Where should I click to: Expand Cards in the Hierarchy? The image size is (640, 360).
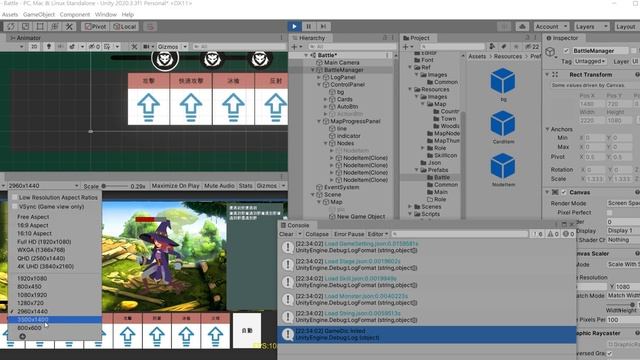[x=326, y=99]
